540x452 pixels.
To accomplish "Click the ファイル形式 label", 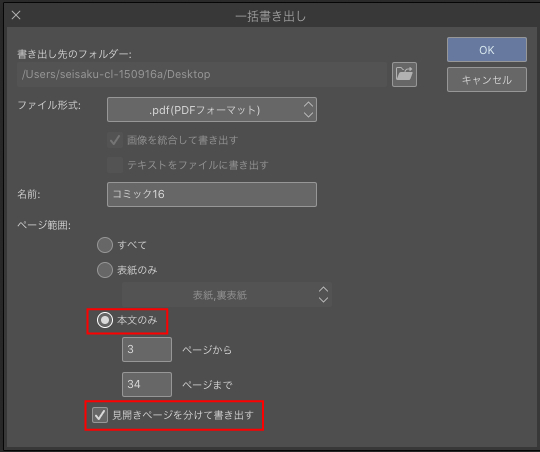I will coord(49,105).
